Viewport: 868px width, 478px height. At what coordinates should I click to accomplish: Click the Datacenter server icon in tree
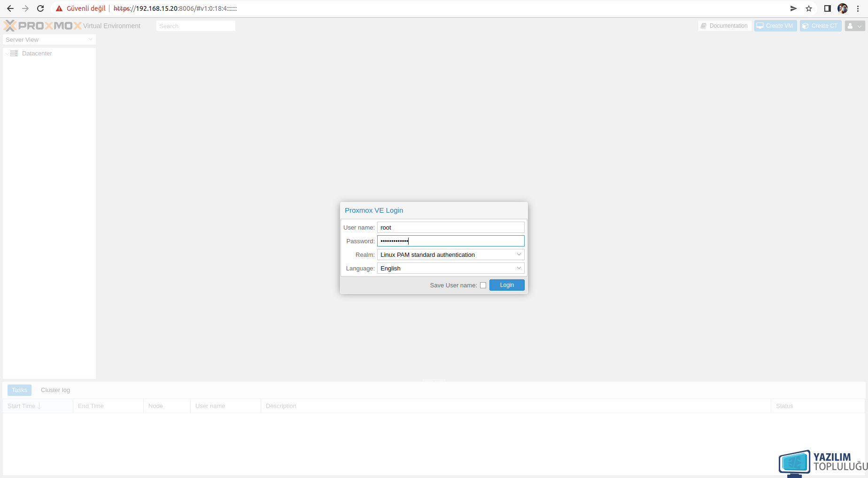click(14, 54)
